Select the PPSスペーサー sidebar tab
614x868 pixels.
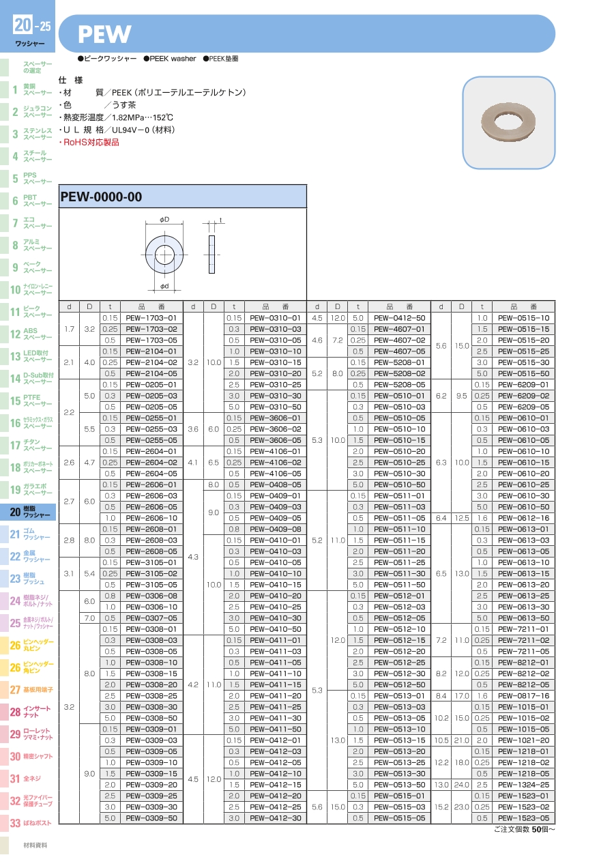28,179
